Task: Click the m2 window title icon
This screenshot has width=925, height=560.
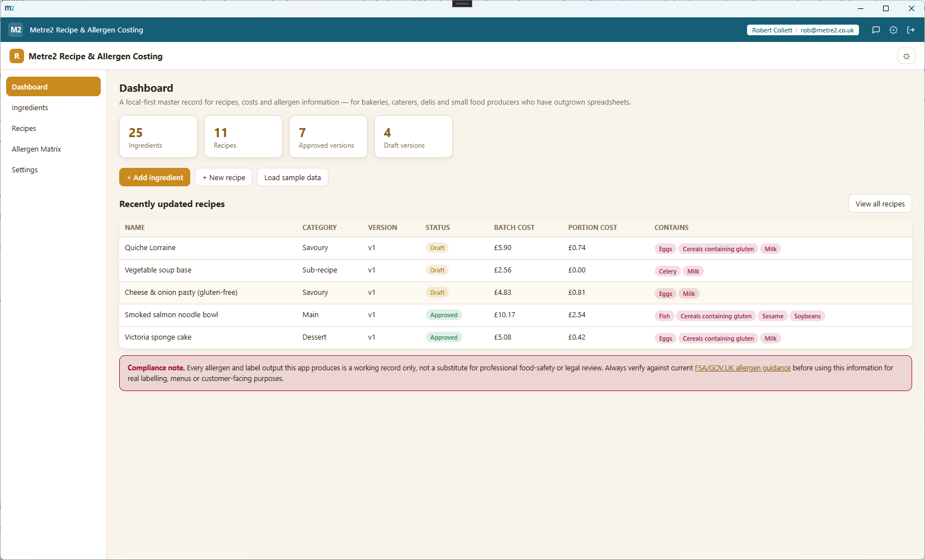Action: [10, 8]
